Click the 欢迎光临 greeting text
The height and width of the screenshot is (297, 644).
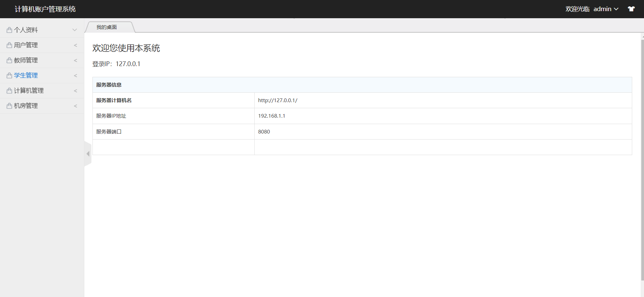pos(578,9)
